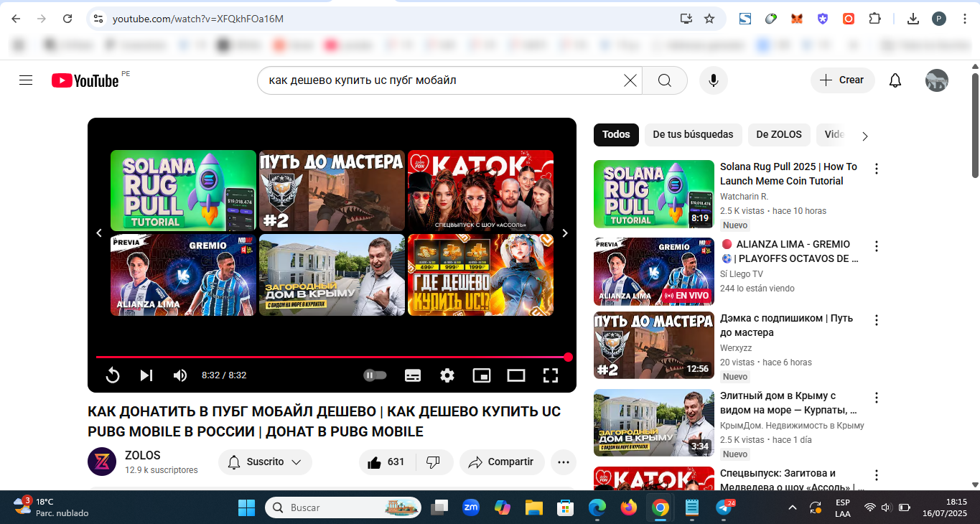Go to YouTube home via logo
Screen dimensions: 980x524
85,80
